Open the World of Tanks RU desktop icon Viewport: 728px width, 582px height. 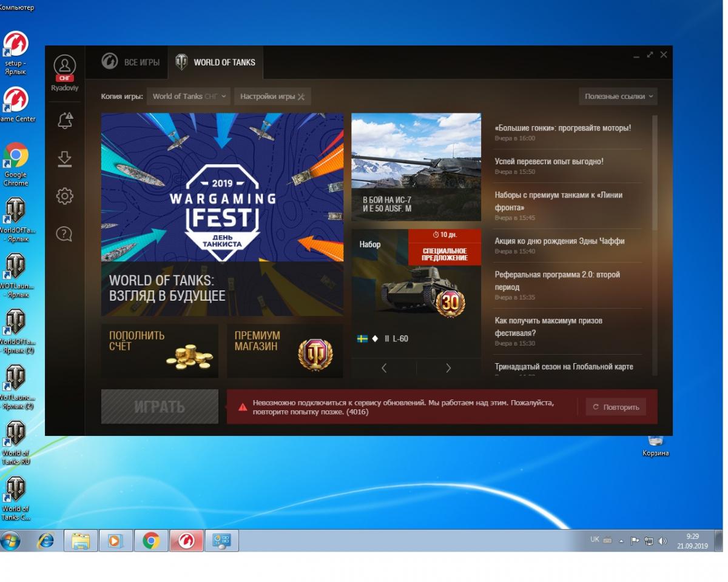coord(16,443)
